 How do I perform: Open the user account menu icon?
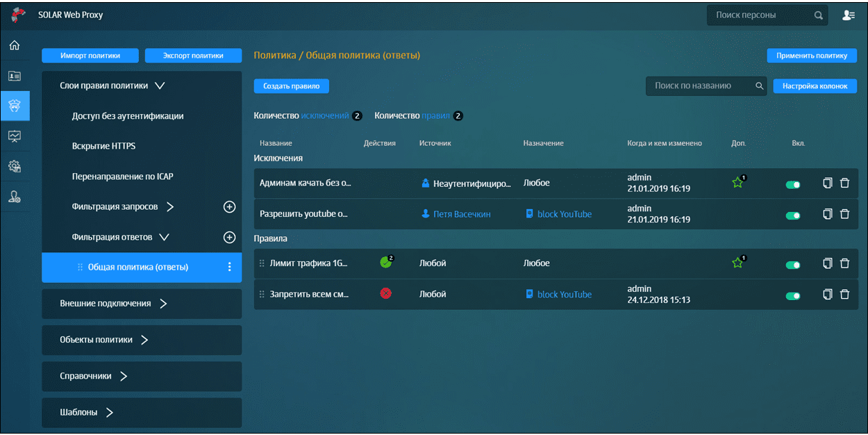point(848,15)
